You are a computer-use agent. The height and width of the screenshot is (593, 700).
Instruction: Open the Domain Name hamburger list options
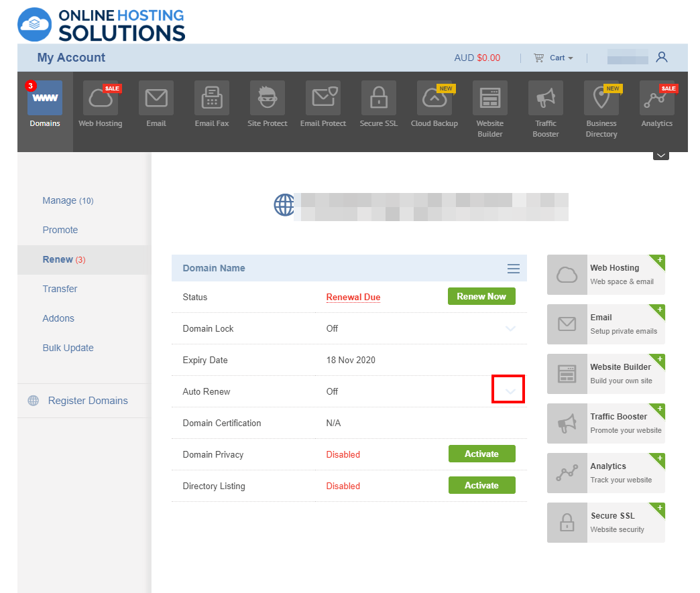click(514, 268)
